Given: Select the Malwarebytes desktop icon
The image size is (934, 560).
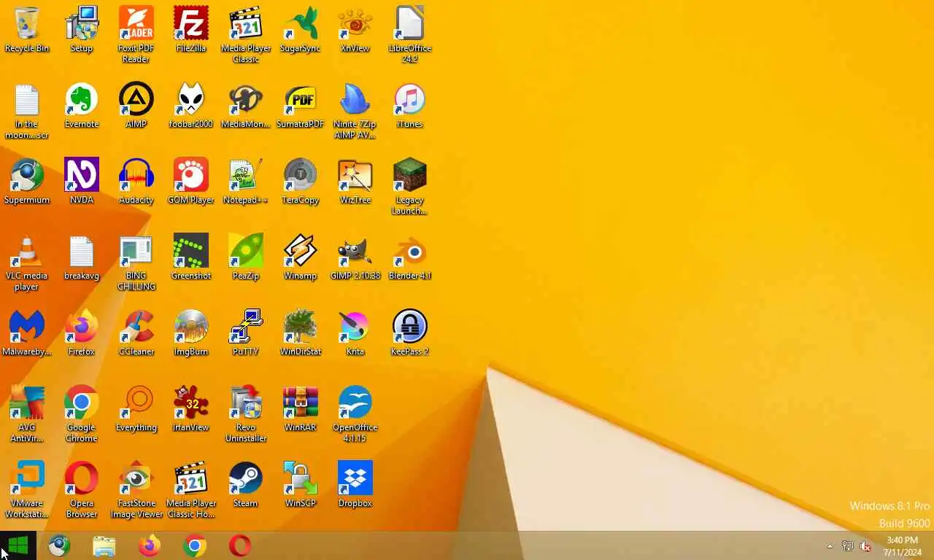Looking at the screenshot, I should pyautogui.click(x=27, y=327).
